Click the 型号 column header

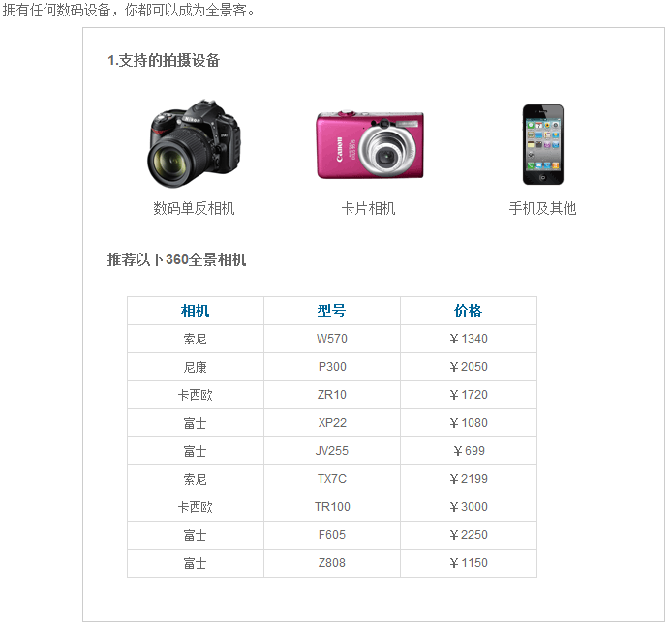pyautogui.click(x=332, y=311)
